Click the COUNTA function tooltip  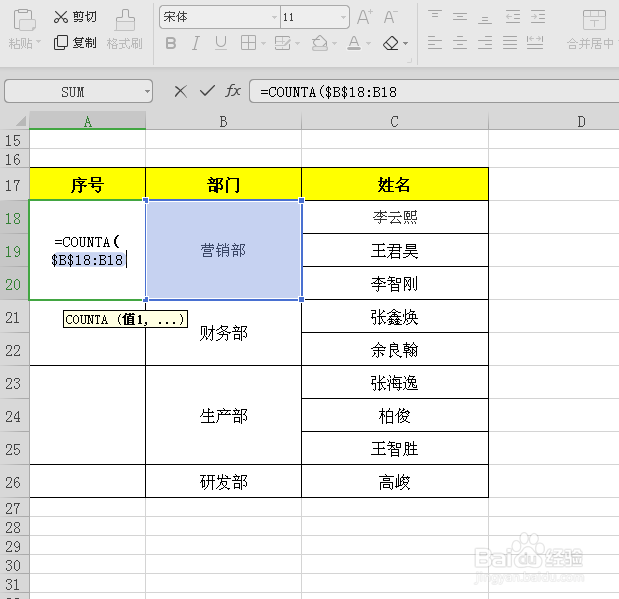pyautogui.click(x=125, y=319)
